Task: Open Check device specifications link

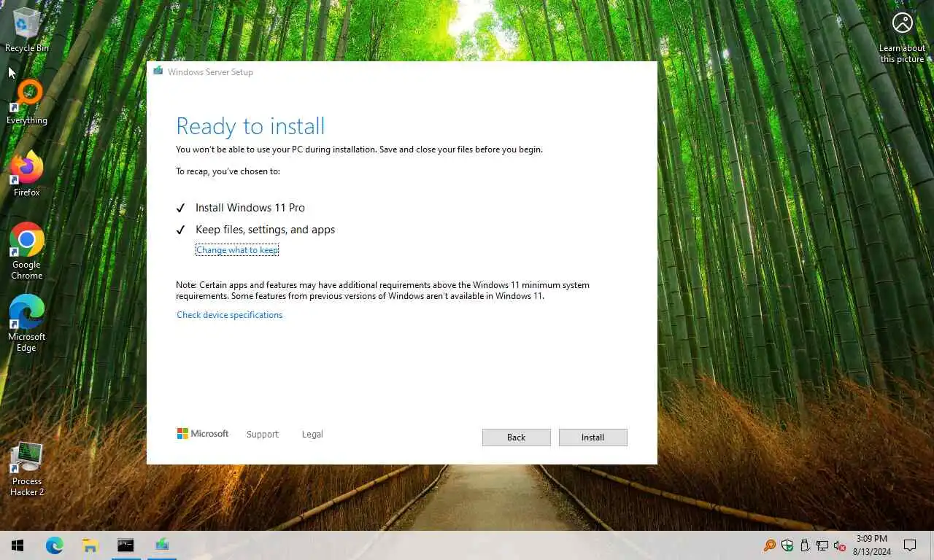Action: tap(229, 315)
